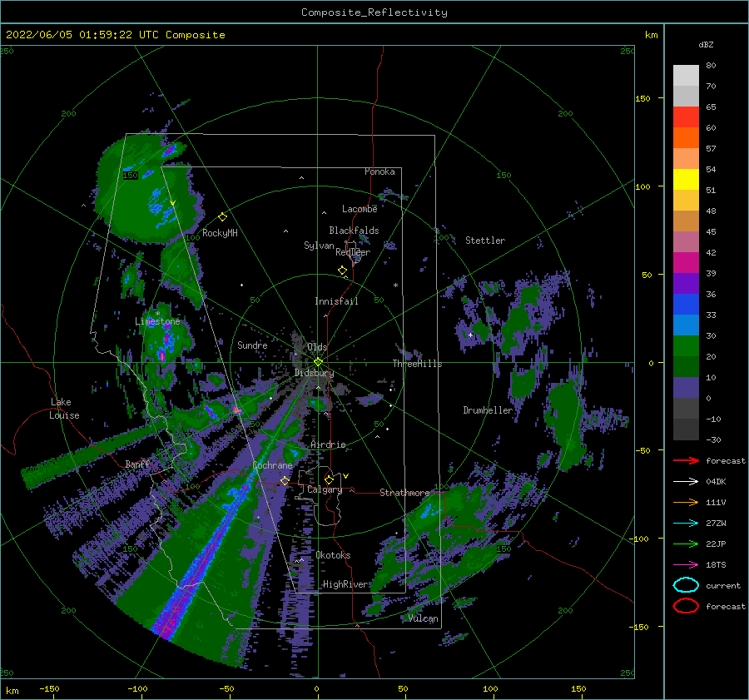Click the Cochrane city label

pos(272,465)
